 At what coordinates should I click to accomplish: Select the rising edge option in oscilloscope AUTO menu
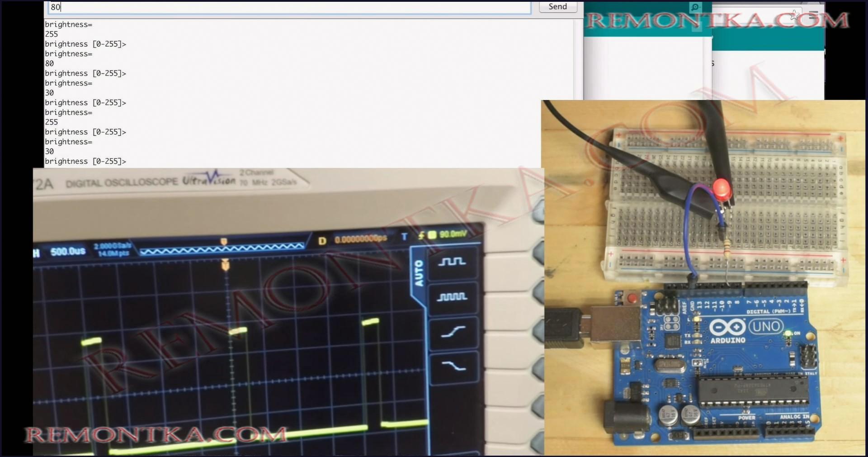pos(453,332)
